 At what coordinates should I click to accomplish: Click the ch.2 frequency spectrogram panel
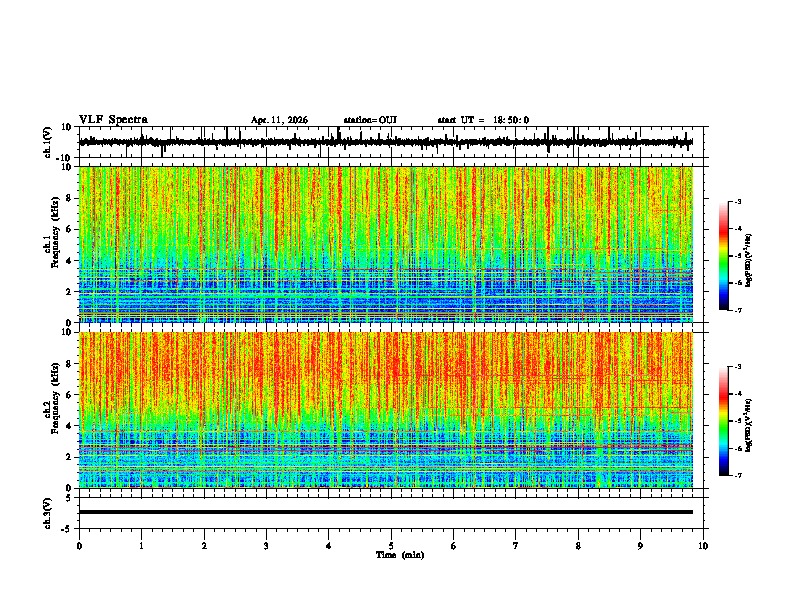point(386,410)
